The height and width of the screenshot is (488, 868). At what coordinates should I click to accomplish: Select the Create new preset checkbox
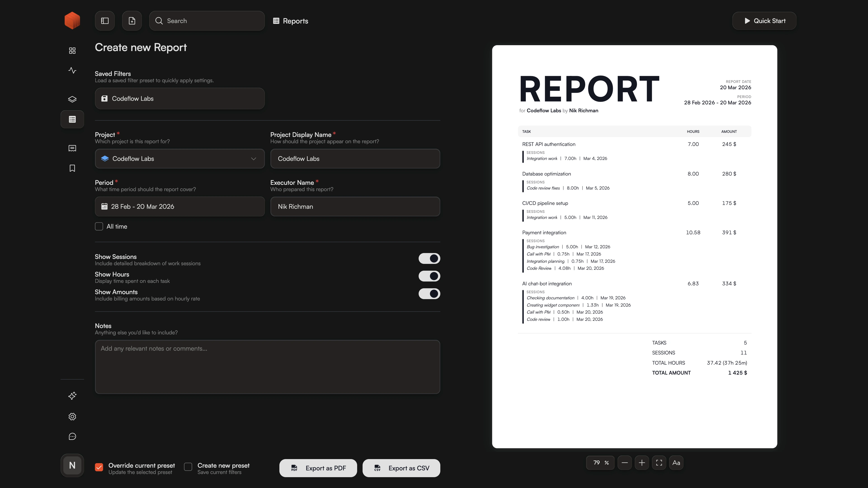188,467
